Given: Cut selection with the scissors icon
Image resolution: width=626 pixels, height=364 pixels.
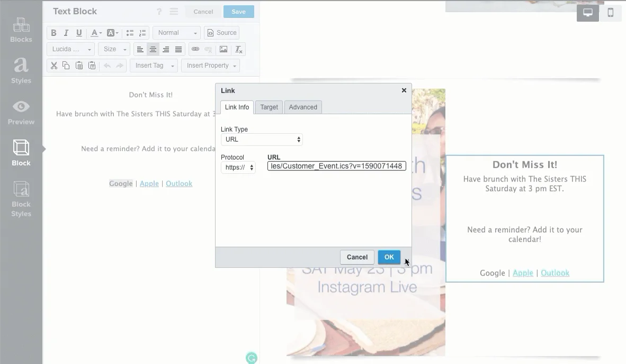Looking at the screenshot, I should pos(54,66).
